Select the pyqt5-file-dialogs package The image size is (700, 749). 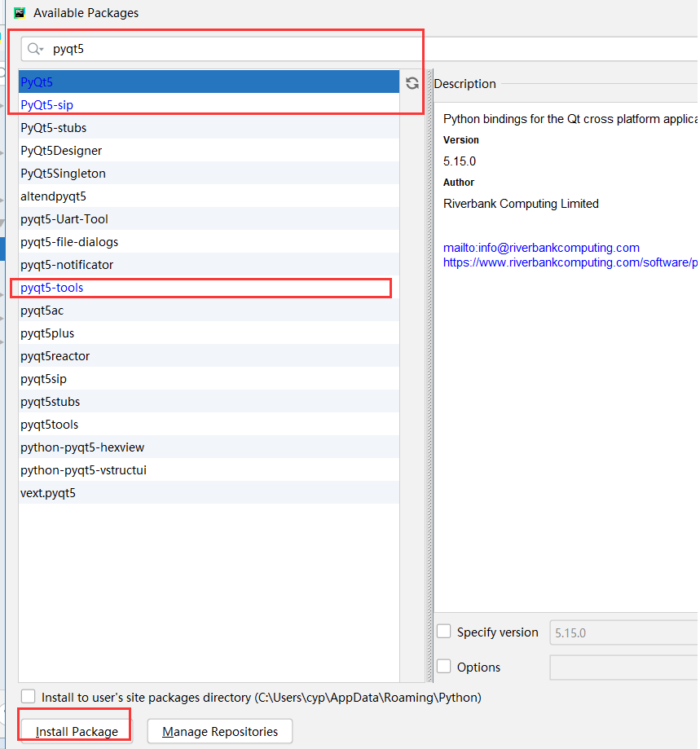[x=209, y=242]
